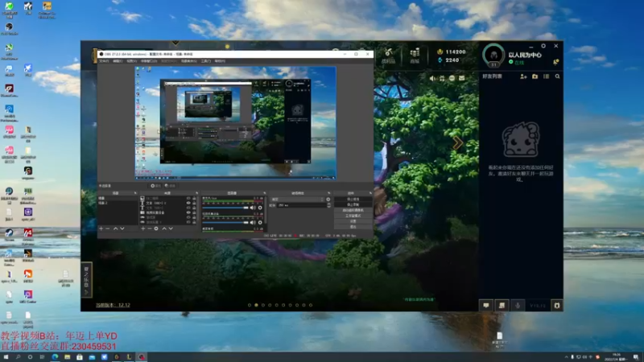
Task: Open the missions icon at client bottom
Action: click(x=502, y=306)
